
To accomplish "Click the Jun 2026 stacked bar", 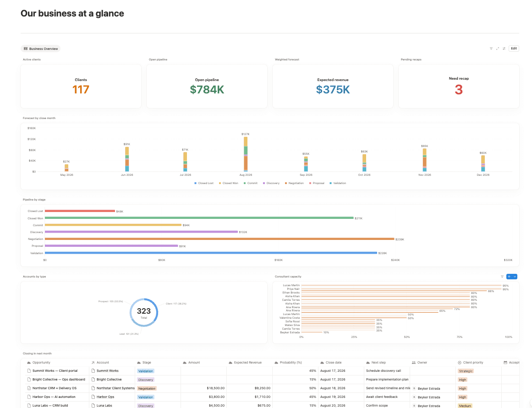I will pos(127,159).
